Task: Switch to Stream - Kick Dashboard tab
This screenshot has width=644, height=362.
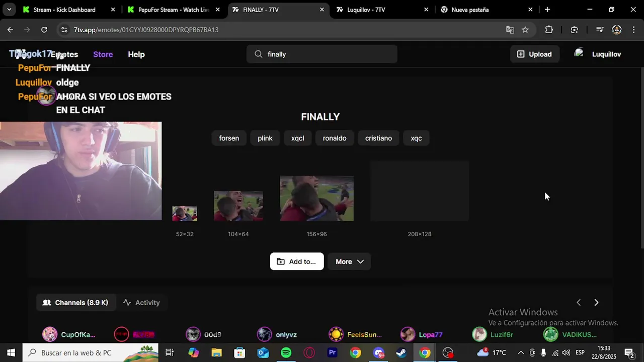Action: 68,10
